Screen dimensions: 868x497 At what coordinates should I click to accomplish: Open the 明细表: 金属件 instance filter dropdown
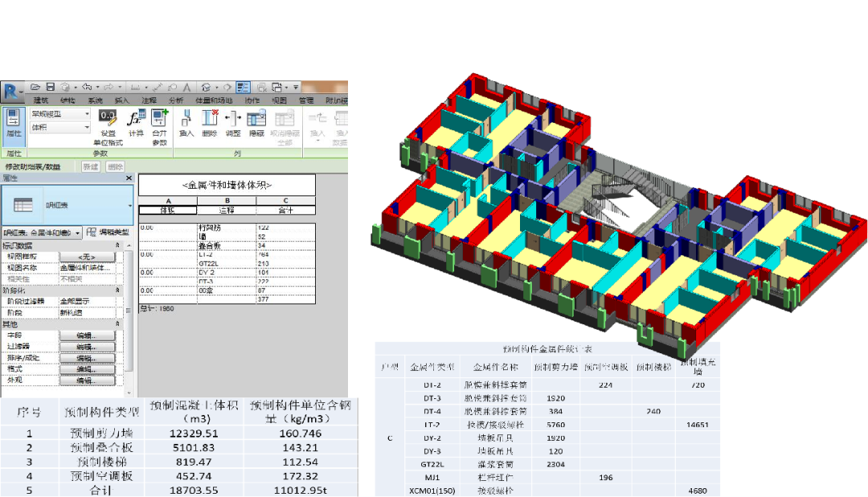coord(77,233)
